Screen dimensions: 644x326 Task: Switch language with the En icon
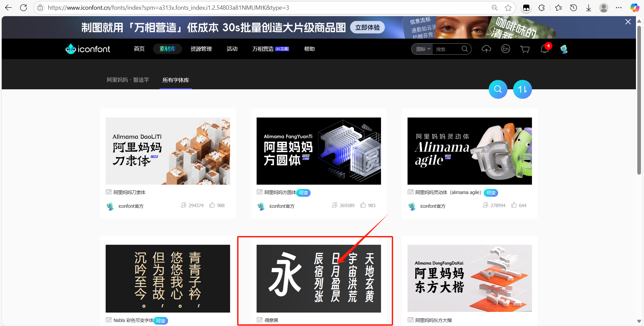pos(505,49)
